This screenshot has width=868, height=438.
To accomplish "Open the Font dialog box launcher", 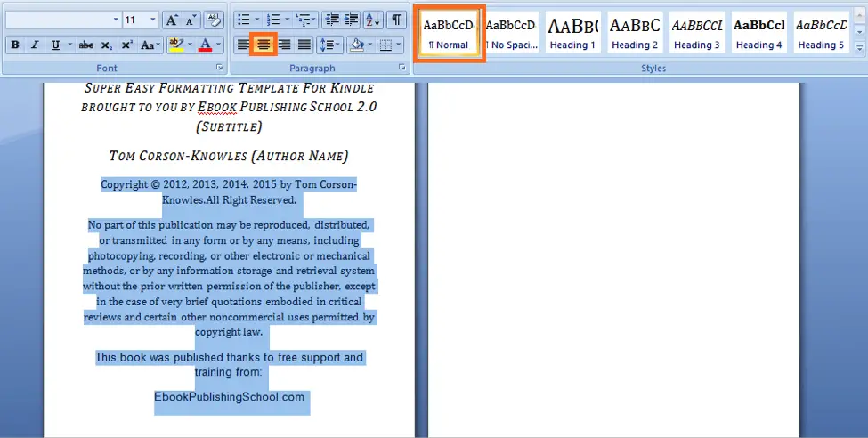I will point(220,69).
